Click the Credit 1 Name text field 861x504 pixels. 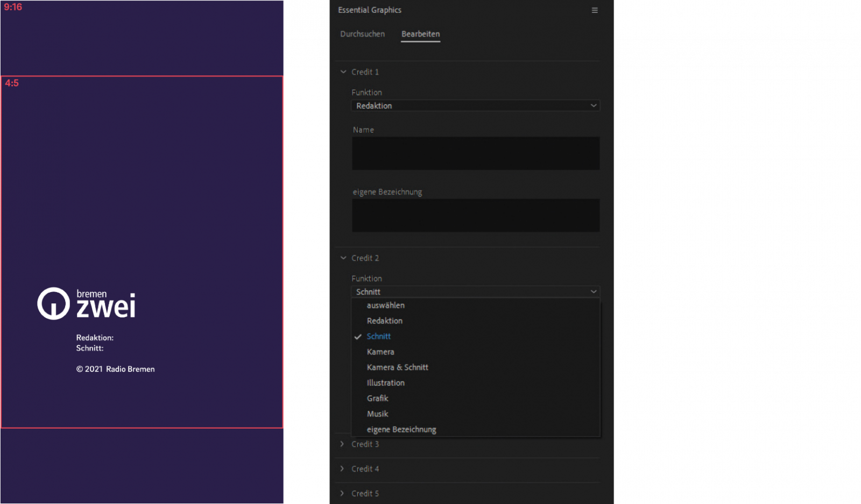[x=475, y=153]
